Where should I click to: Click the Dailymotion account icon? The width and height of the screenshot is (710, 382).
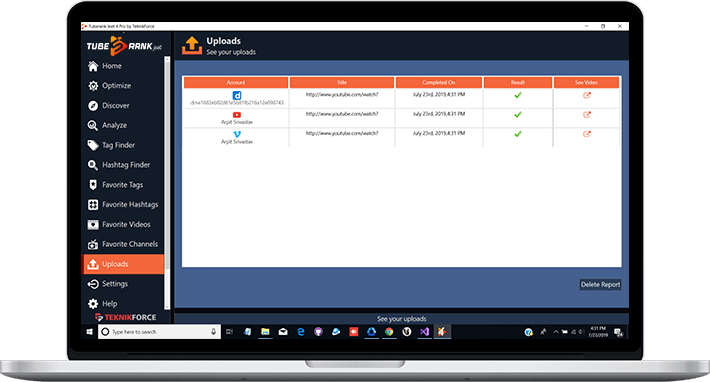[x=237, y=95]
